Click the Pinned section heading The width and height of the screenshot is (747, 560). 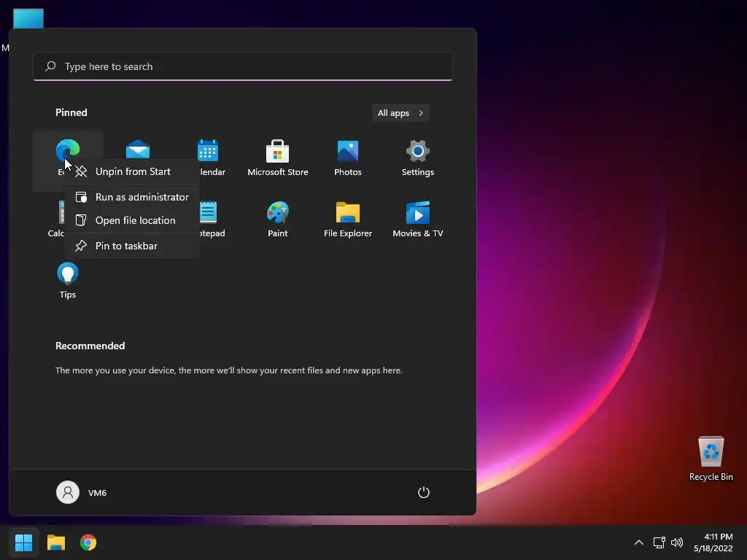71,112
